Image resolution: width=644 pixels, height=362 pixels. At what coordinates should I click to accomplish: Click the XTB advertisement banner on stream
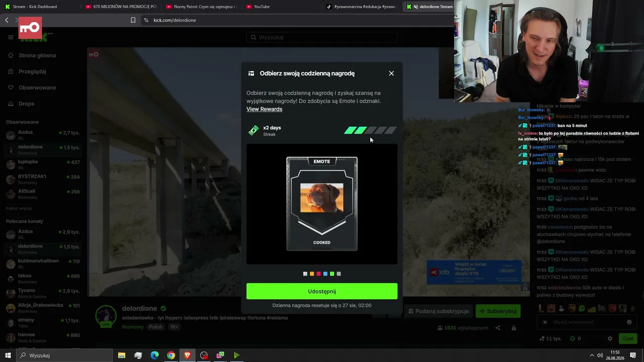(473, 272)
